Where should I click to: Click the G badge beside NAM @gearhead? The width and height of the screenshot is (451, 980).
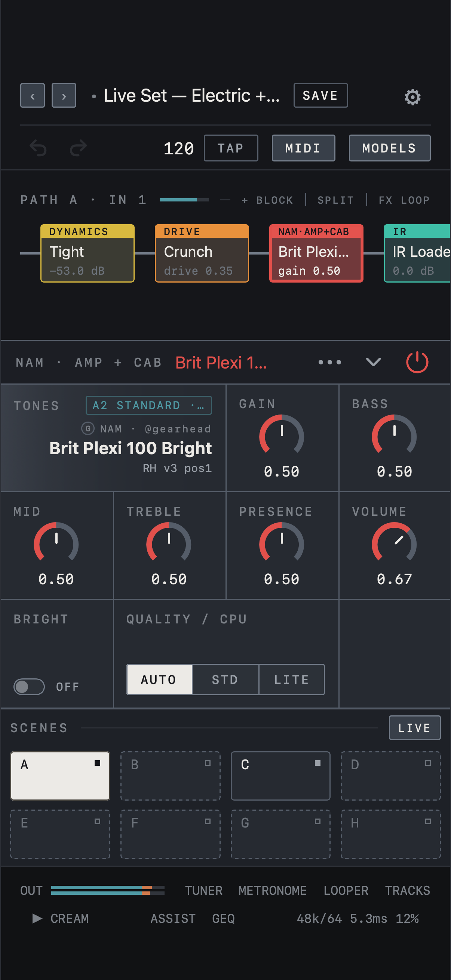pos(88,428)
